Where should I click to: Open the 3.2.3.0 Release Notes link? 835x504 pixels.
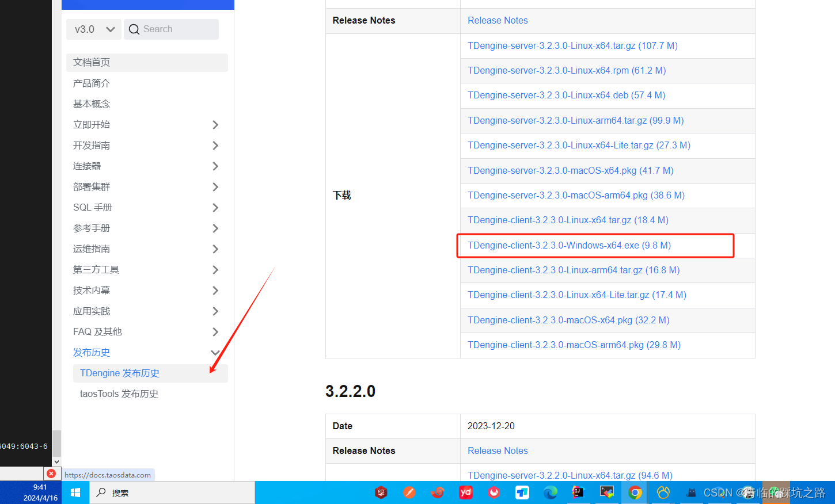[498, 21]
